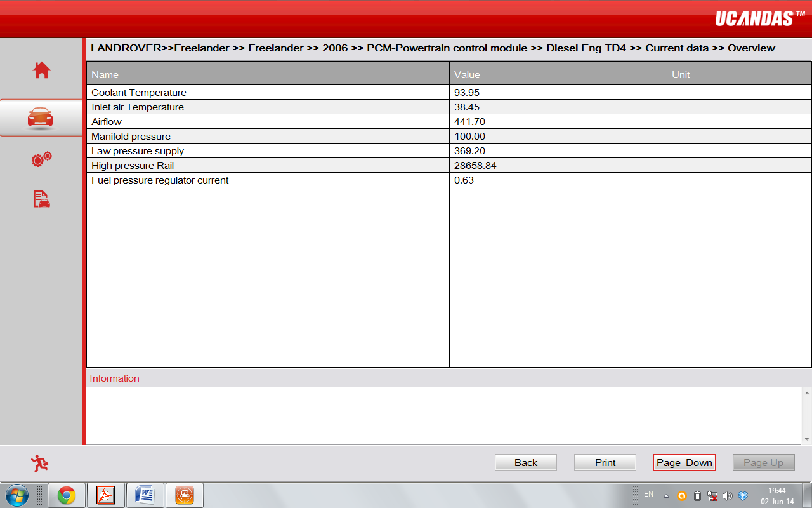Open the gears settings icon

(x=42, y=159)
